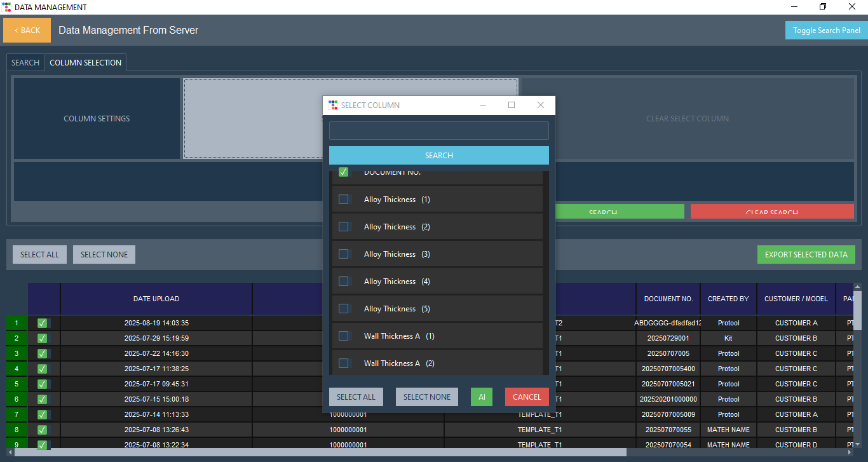Click the table's vertical scrollbar down arrow
868x462 pixels.
click(857, 444)
